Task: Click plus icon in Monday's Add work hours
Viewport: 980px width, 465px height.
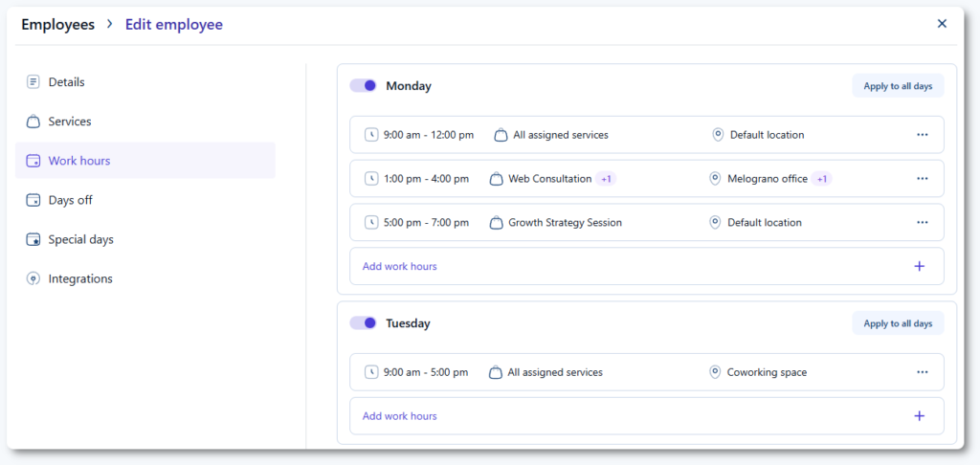Action: [920, 266]
